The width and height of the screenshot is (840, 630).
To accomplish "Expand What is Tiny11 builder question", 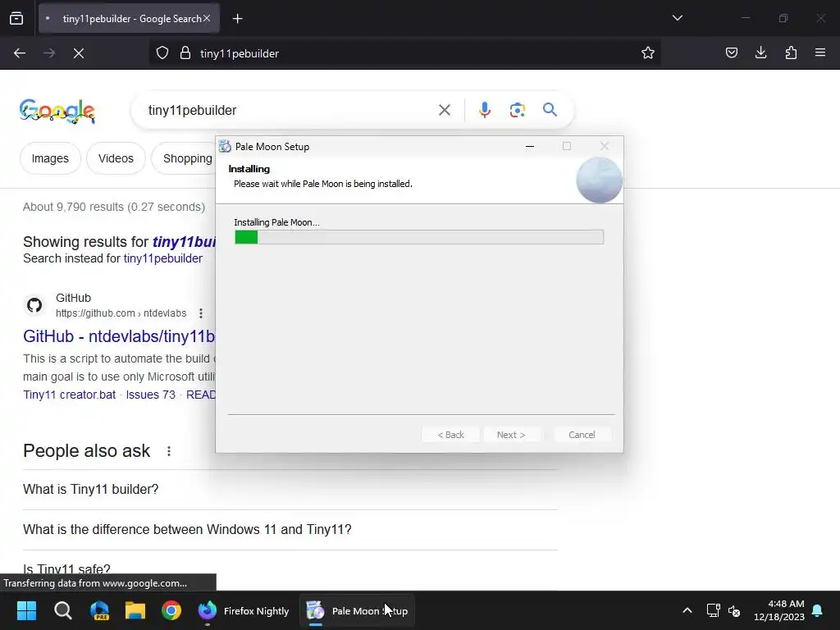I will 290,489.
